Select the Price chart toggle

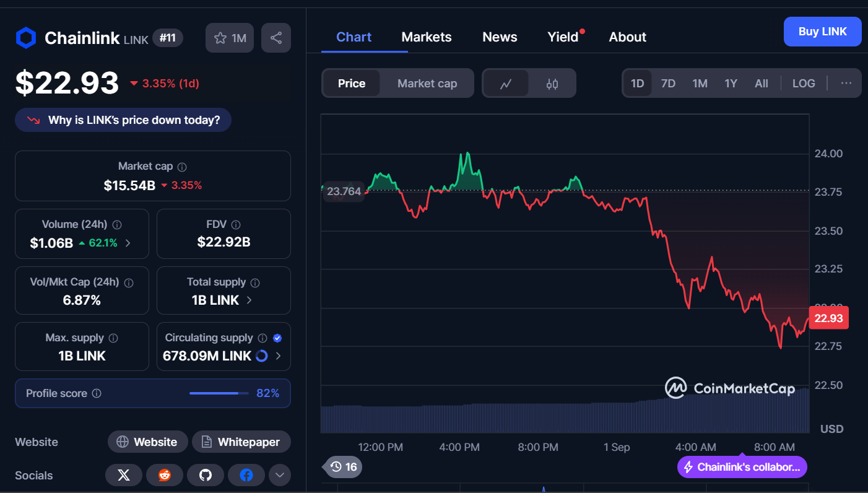tap(352, 84)
